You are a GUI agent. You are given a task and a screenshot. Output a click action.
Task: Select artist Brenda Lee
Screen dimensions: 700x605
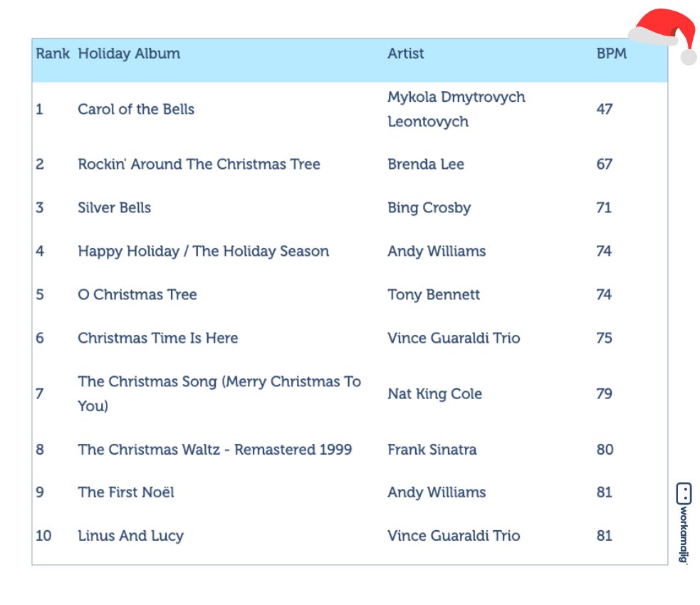tap(426, 164)
